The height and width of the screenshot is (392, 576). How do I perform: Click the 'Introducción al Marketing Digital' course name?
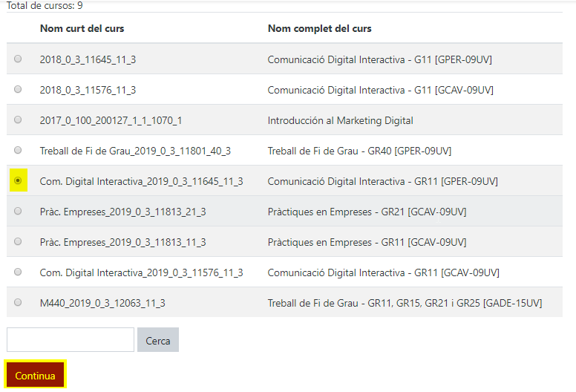340,120
